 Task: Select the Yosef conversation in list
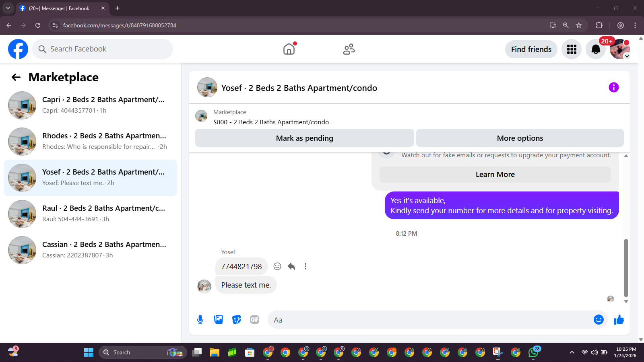point(91,178)
